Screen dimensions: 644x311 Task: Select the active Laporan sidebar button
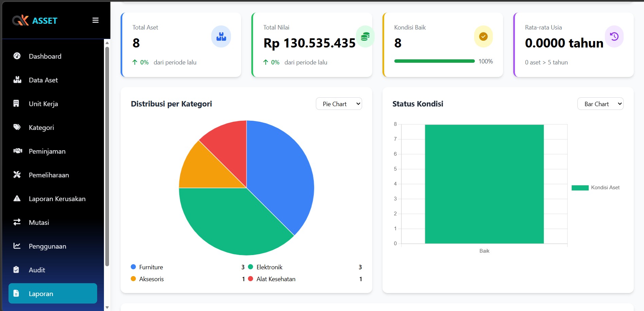53,293
